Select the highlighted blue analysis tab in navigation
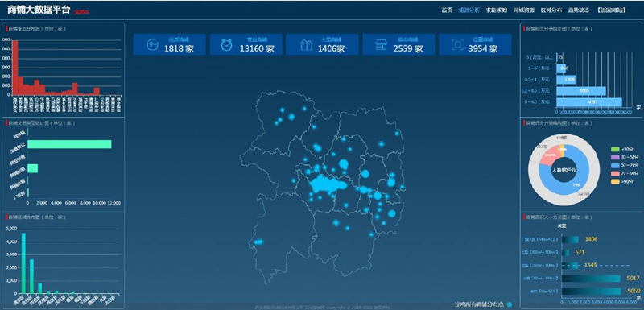The width and height of the screenshot is (644, 310). pyautogui.click(x=469, y=10)
